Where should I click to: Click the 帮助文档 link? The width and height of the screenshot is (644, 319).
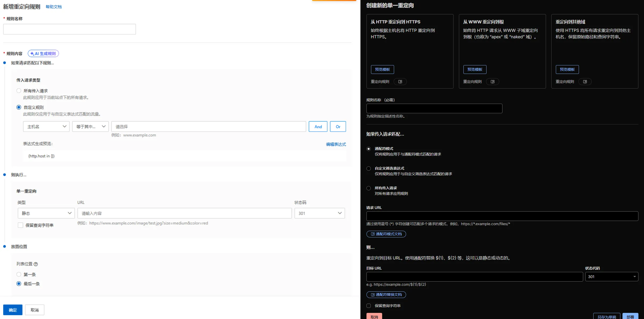click(54, 7)
